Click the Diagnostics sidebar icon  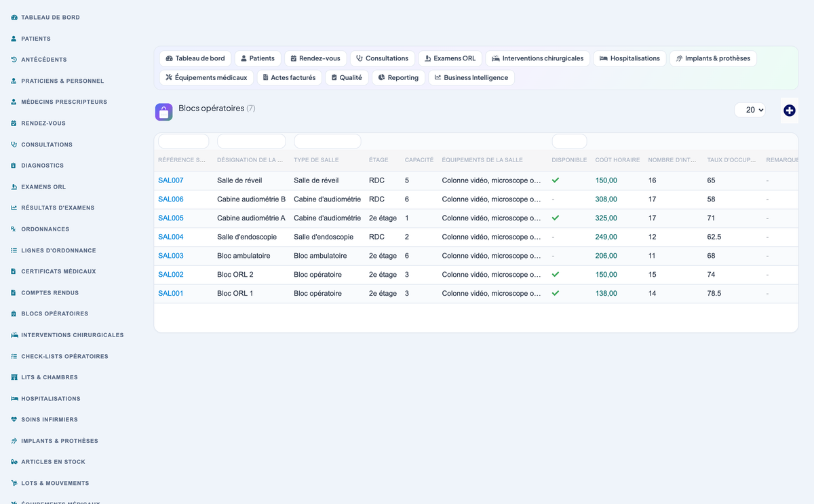pyautogui.click(x=14, y=166)
